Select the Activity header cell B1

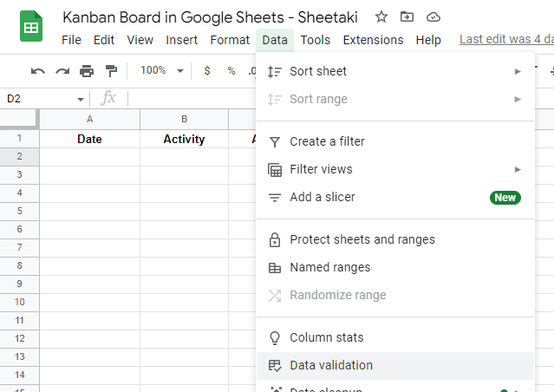coord(184,139)
